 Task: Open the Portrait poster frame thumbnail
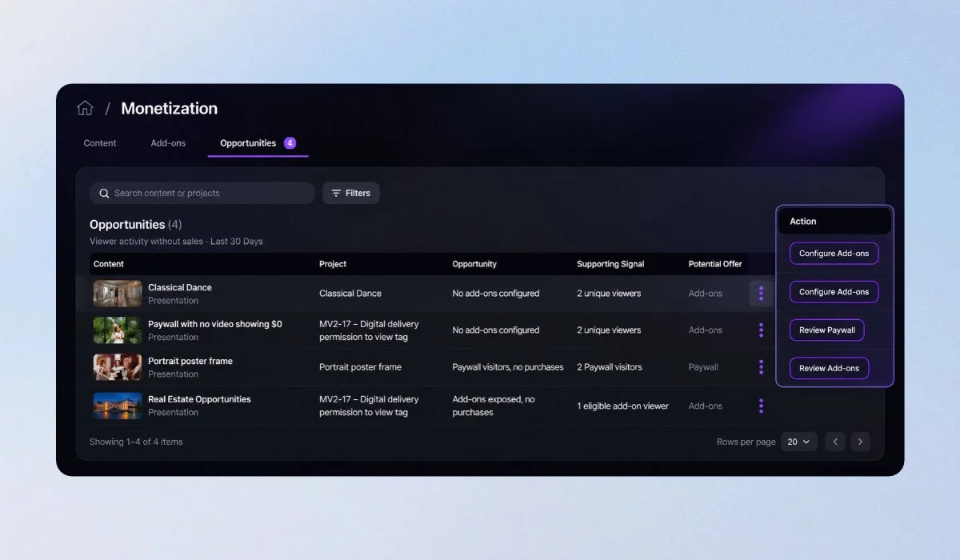pos(118,367)
